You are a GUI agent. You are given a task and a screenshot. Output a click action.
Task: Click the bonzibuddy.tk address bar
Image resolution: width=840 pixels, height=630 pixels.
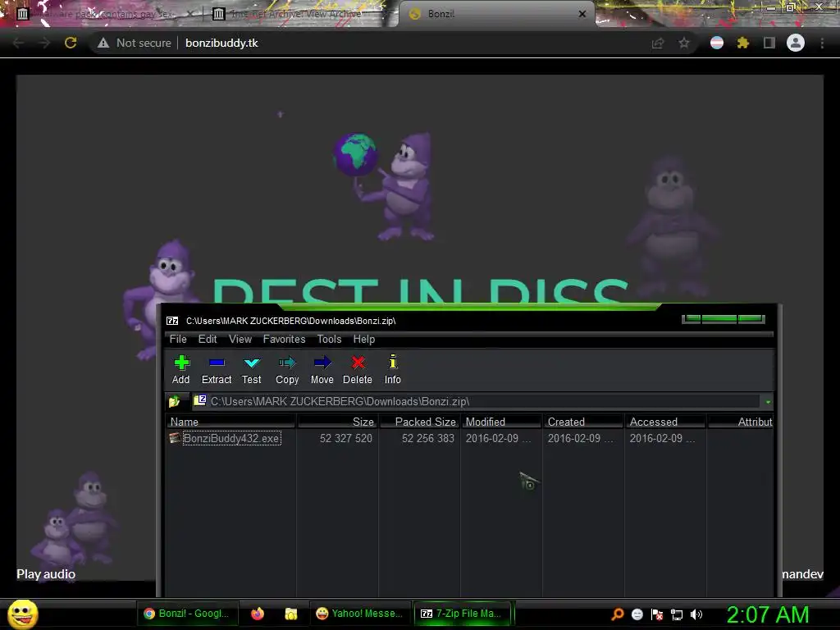(x=221, y=43)
